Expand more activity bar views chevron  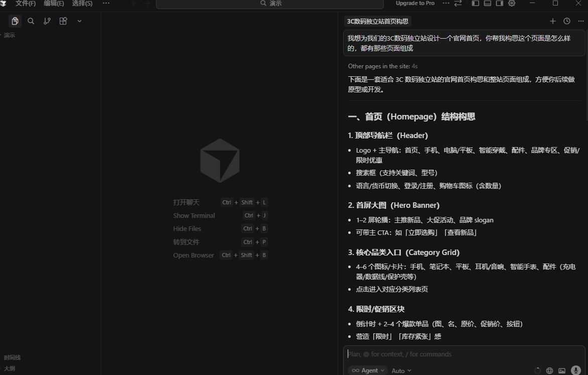[79, 21]
